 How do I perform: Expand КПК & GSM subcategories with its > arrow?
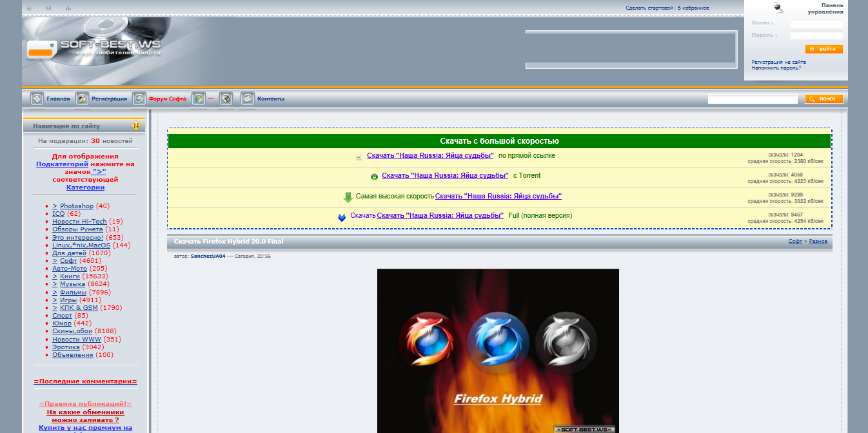[55, 308]
